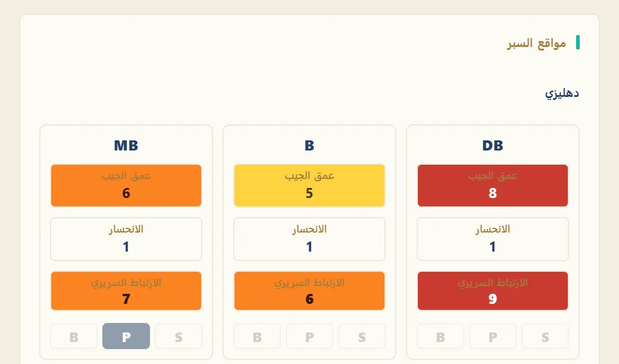Toggle the S marker under MB
This screenshot has height=364, width=619.
coord(179,336)
